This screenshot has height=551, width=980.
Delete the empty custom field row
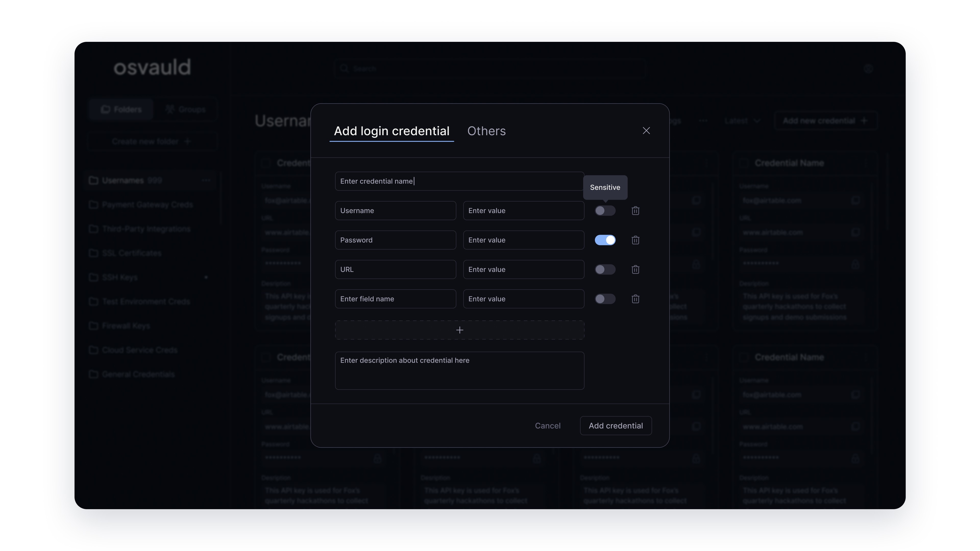(635, 299)
